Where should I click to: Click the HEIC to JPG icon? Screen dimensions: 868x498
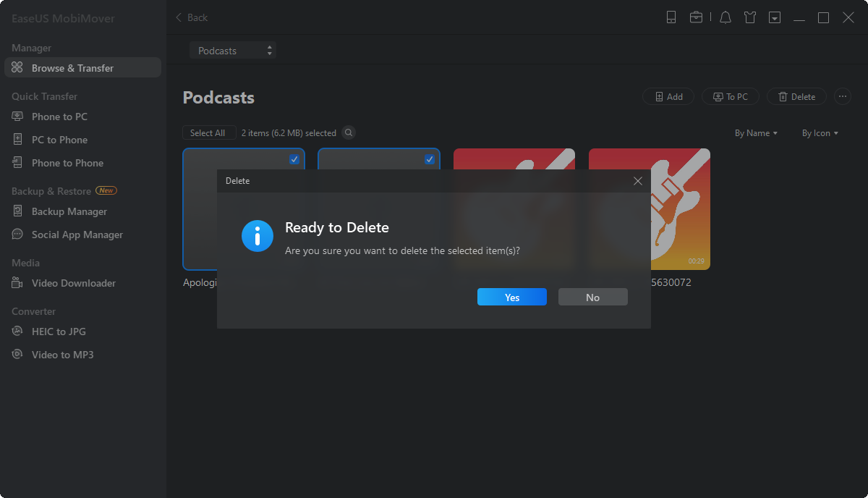[x=17, y=332]
